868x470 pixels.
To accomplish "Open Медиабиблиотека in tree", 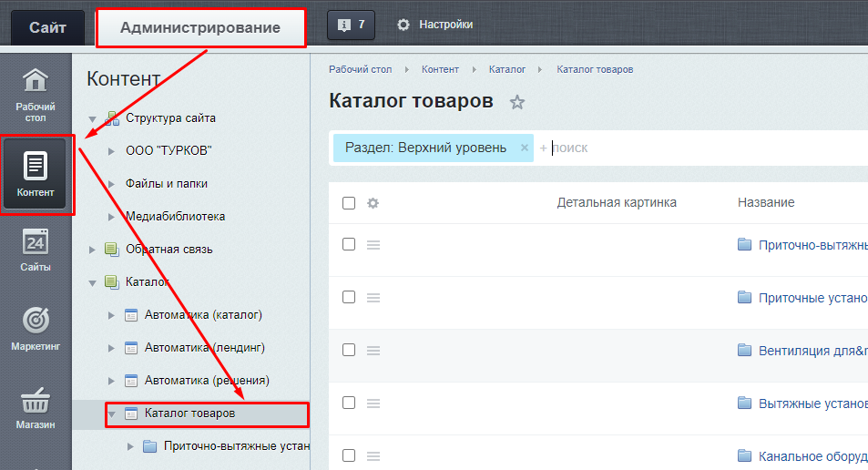I will point(176,217).
